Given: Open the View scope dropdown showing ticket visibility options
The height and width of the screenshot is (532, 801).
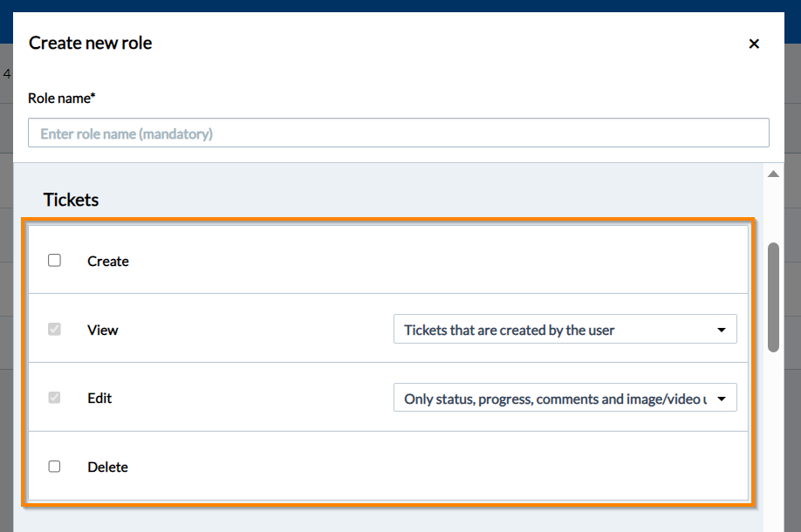Looking at the screenshot, I should (x=565, y=329).
